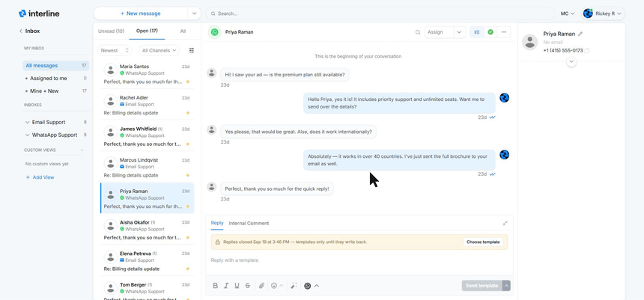The width and height of the screenshot is (644, 300).
Task: Open Maria Santos conversation
Action: (x=147, y=74)
